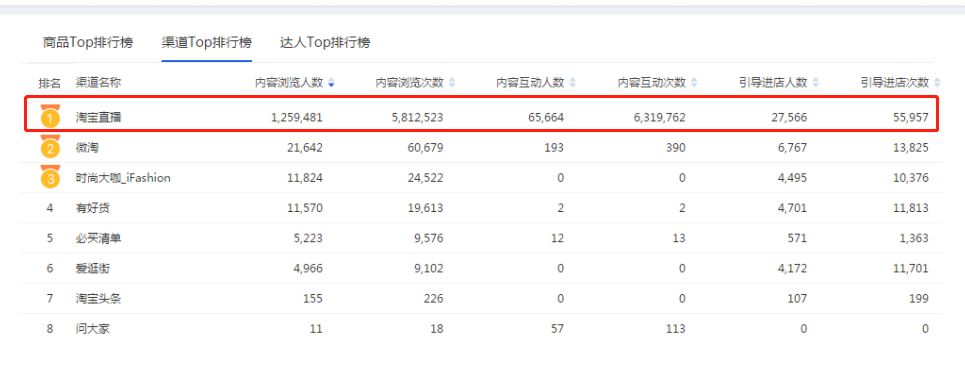Click the value 226 for 淘宝头条
The height and width of the screenshot is (370, 965).
point(434,299)
